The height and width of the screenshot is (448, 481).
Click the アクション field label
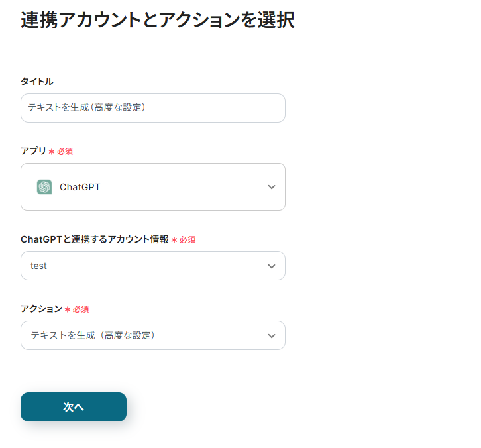tap(41, 309)
